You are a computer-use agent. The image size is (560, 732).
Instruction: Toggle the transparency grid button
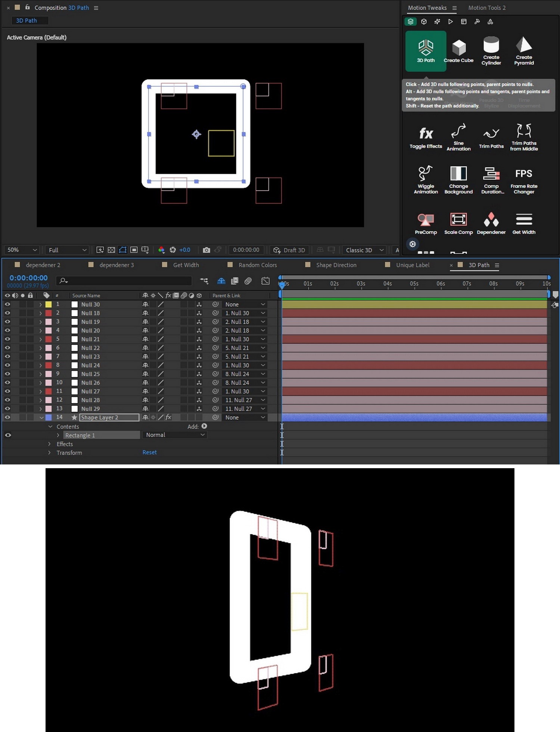point(111,250)
